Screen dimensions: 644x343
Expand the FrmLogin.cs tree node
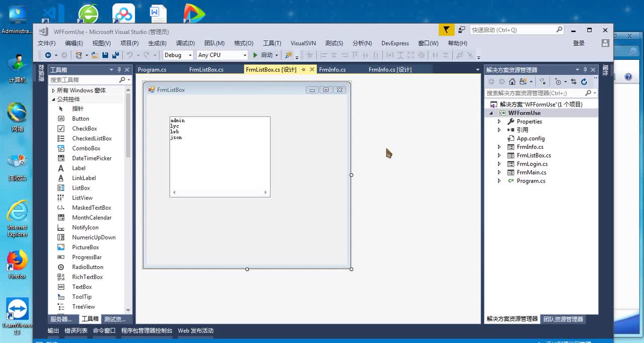pos(499,164)
